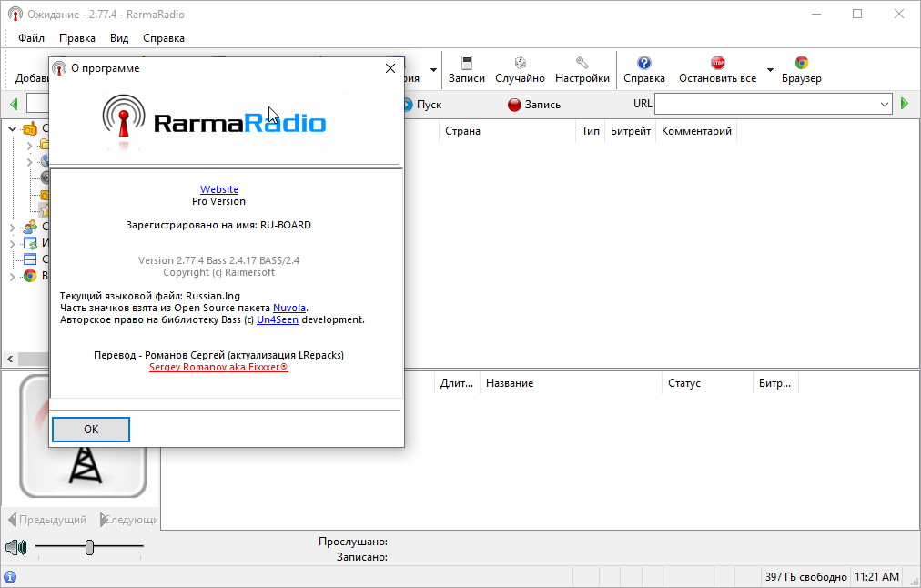Screen dimensions: 921x588
Task: Open the Nuvola link
Action: 289,308
